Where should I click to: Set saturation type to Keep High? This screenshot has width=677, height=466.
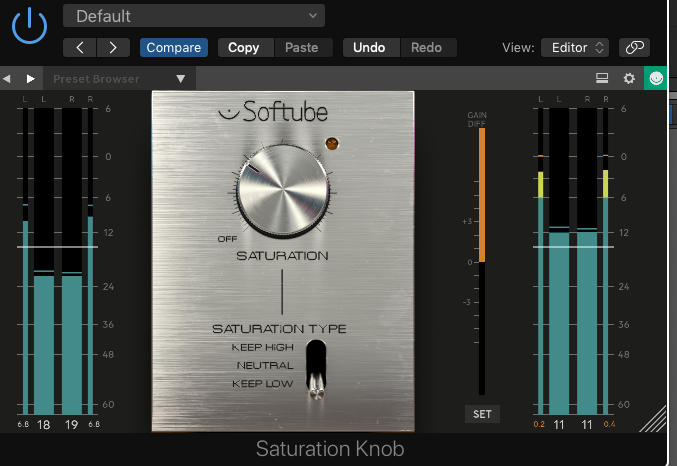(x=263, y=347)
